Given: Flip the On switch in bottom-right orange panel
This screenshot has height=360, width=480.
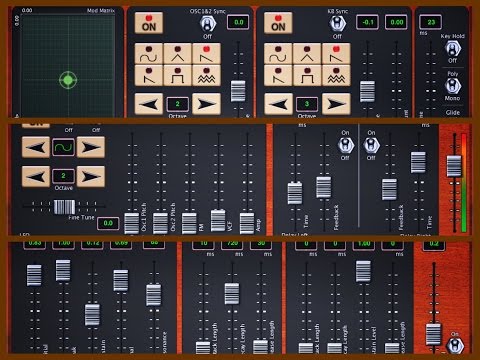Looking at the screenshot, I should 455,345.
